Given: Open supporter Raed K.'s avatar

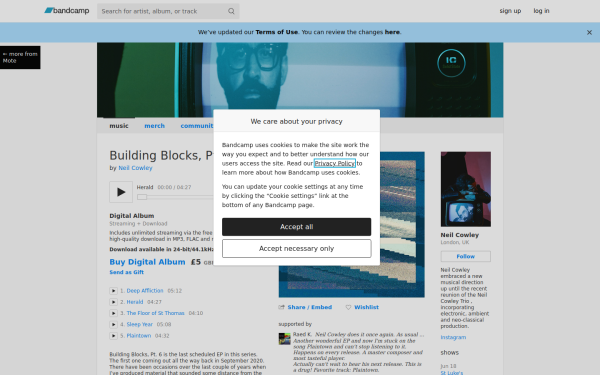Looking at the screenshot, I should (x=284, y=339).
